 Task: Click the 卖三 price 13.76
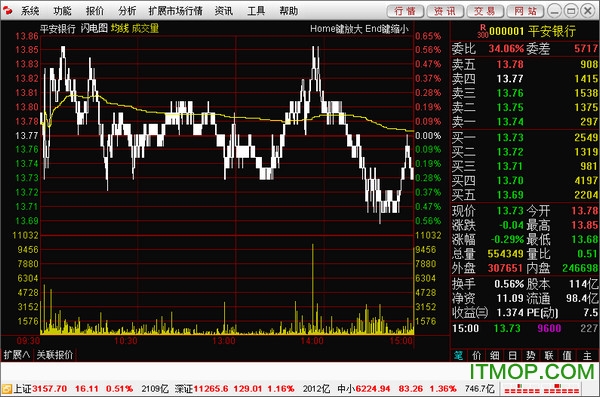(x=510, y=93)
